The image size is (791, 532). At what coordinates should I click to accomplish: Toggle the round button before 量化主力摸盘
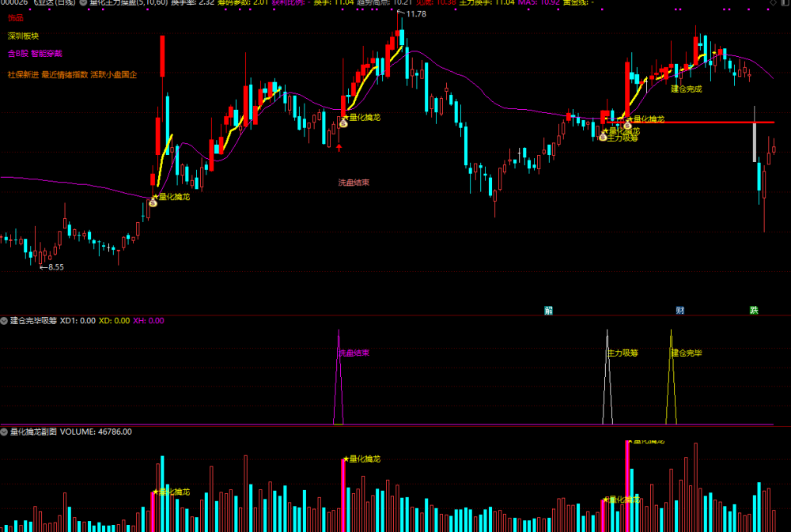point(83,2)
